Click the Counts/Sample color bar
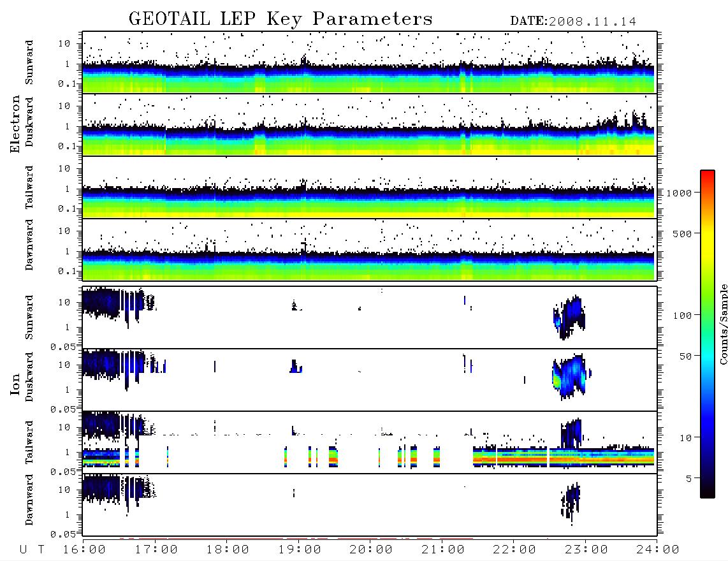Viewport: 728px width, 561px height. pyautogui.click(x=708, y=335)
